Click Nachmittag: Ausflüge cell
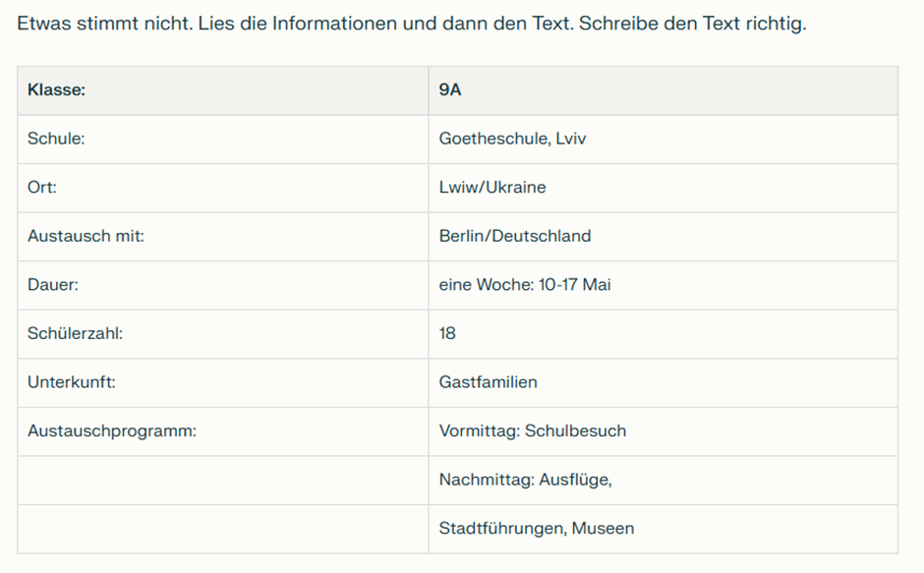 pos(663,481)
